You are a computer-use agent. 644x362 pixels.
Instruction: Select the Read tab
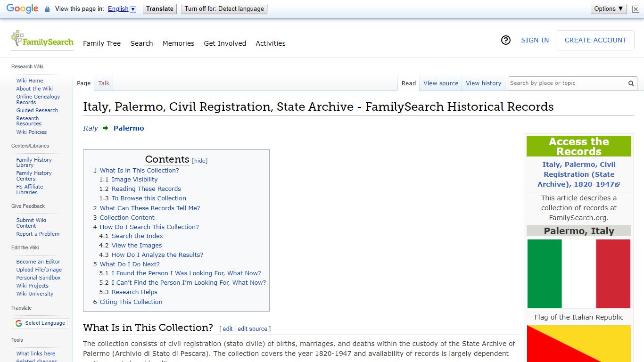click(x=409, y=83)
